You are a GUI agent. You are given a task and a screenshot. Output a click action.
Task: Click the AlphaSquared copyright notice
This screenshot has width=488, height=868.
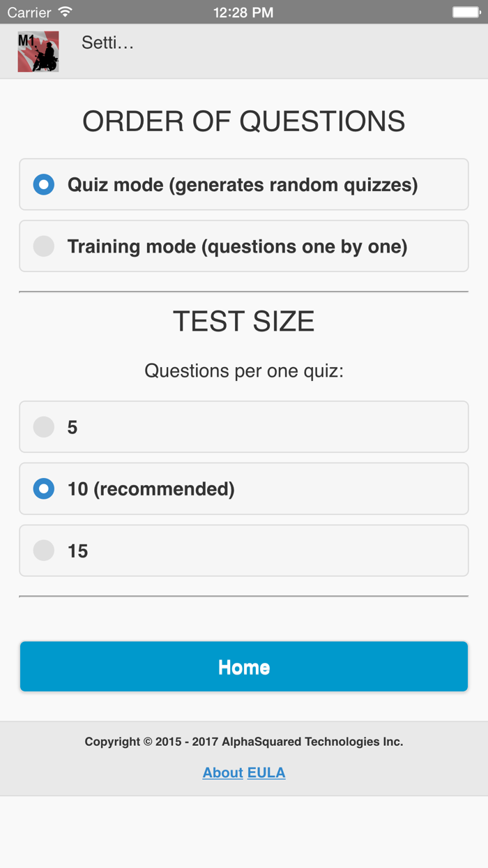coord(243,741)
